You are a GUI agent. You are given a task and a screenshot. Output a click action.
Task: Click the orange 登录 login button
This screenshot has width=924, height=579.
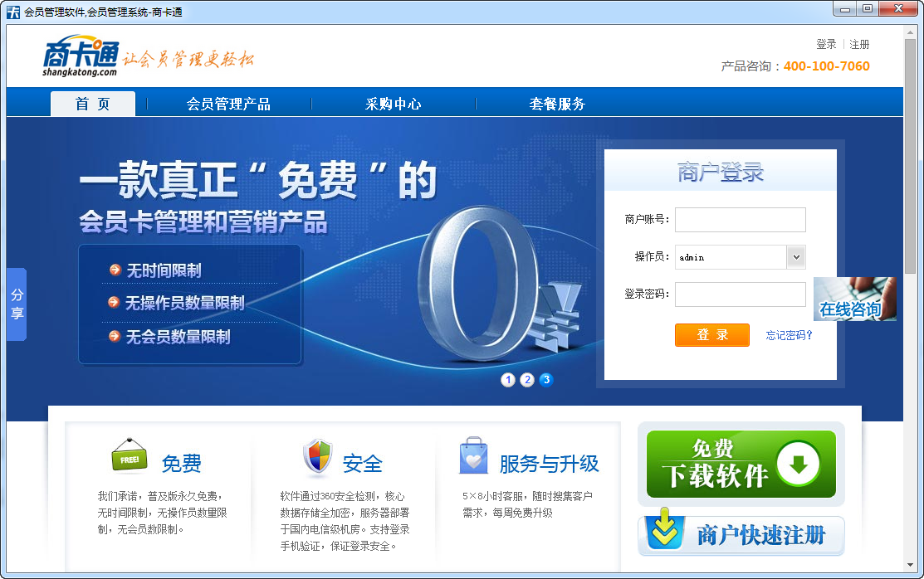(711, 335)
